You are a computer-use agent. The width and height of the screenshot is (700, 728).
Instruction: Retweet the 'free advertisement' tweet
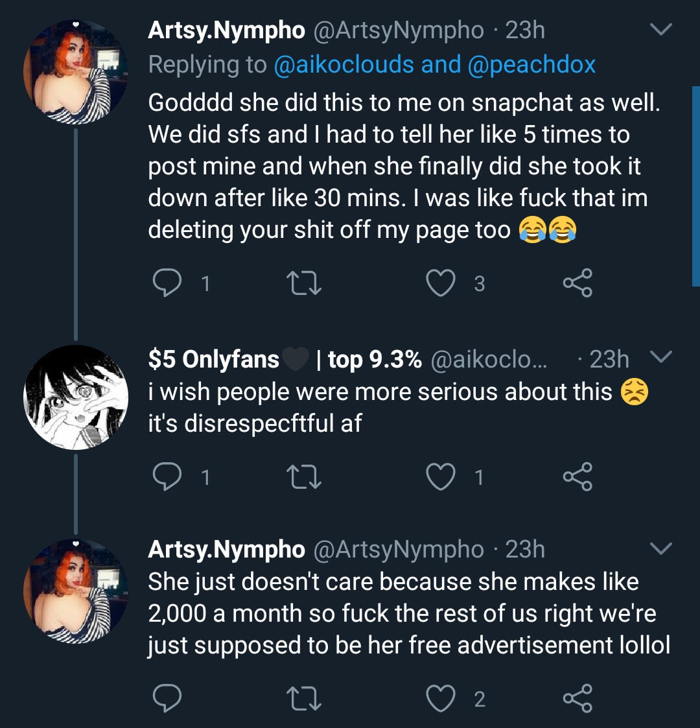304,698
